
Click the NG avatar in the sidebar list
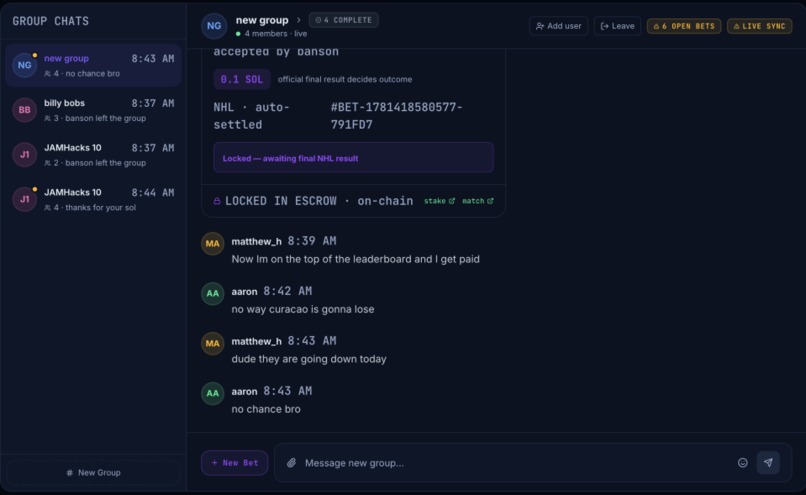[x=24, y=65]
